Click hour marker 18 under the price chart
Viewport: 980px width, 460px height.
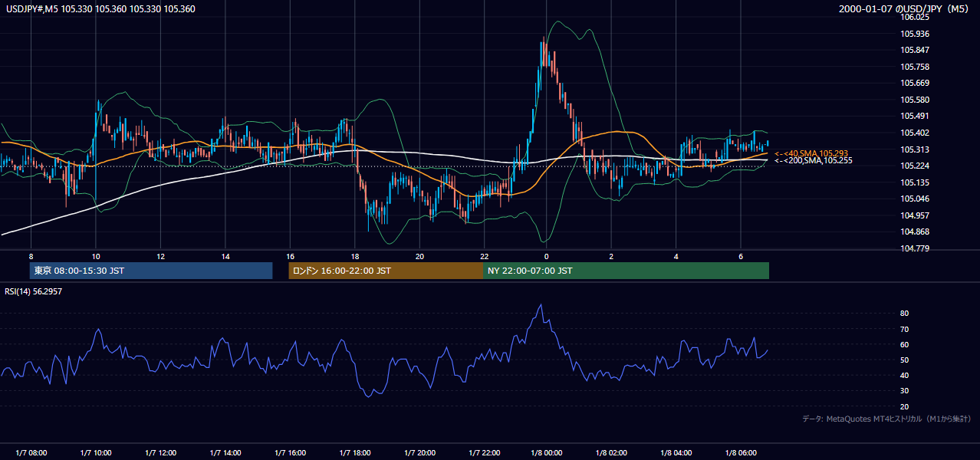point(354,256)
